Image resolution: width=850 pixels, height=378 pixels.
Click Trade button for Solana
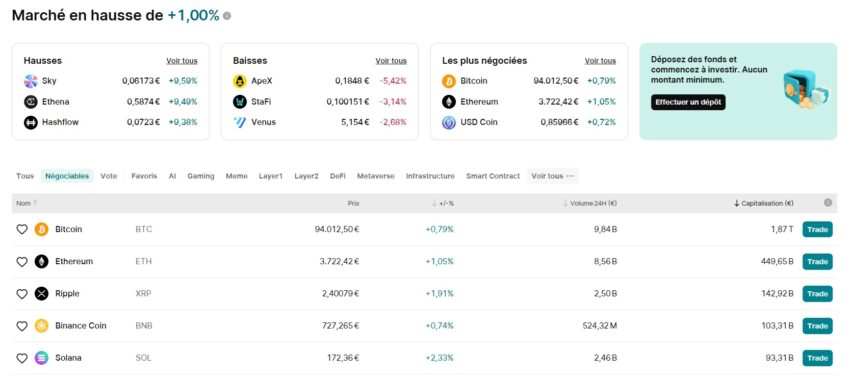817,358
